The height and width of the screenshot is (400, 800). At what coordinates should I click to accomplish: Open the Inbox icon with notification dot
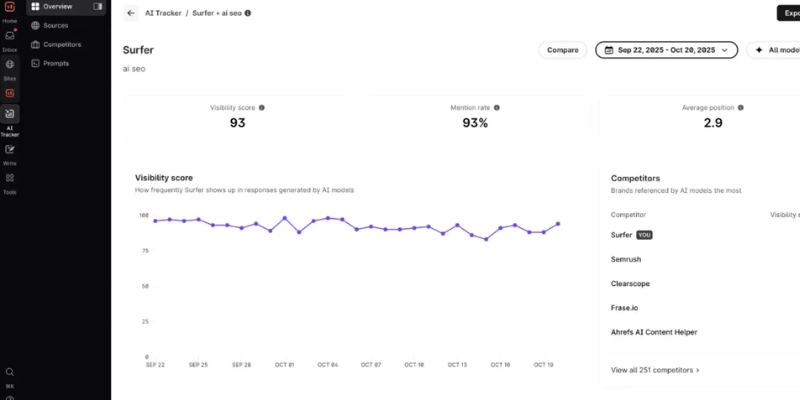[9, 37]
